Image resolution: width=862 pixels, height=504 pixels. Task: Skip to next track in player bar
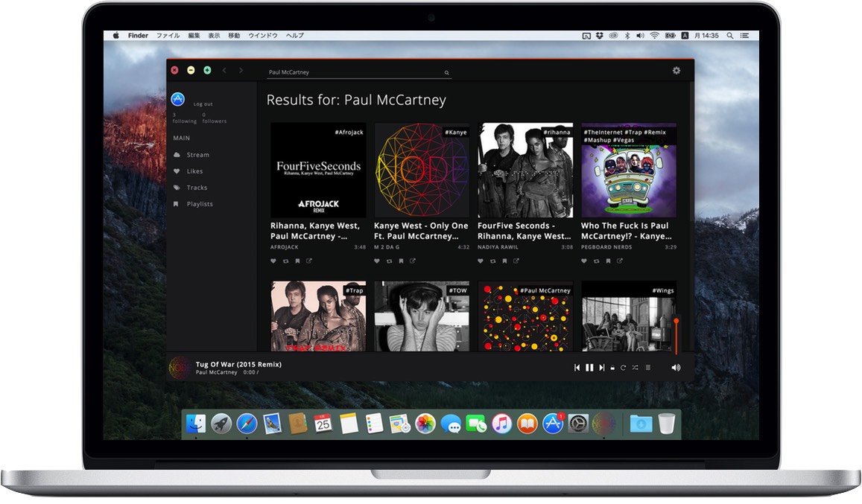[602, 368]
